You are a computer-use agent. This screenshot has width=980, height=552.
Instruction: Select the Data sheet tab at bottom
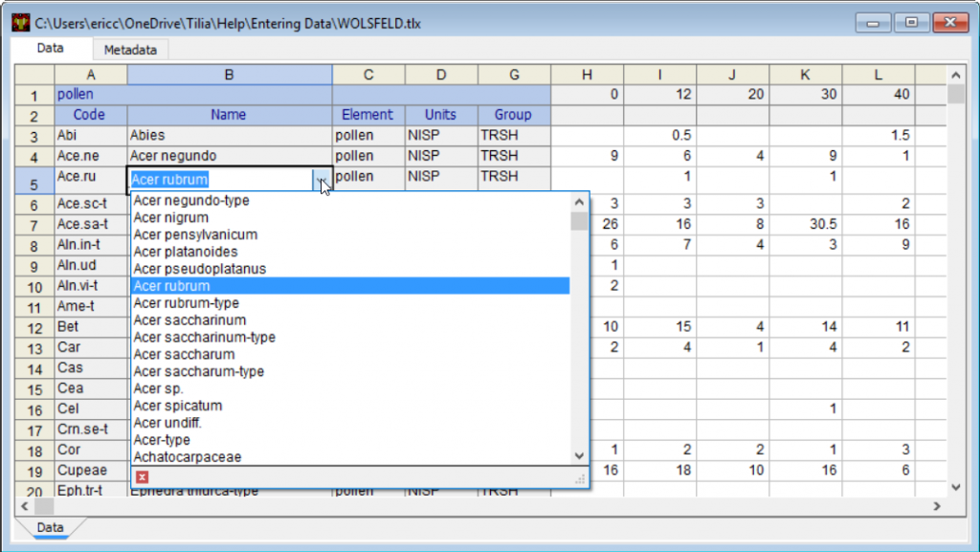[50, 528]
